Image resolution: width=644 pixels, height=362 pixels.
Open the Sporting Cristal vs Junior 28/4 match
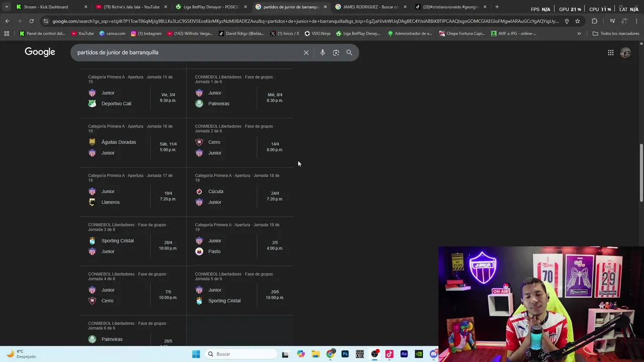133,241
